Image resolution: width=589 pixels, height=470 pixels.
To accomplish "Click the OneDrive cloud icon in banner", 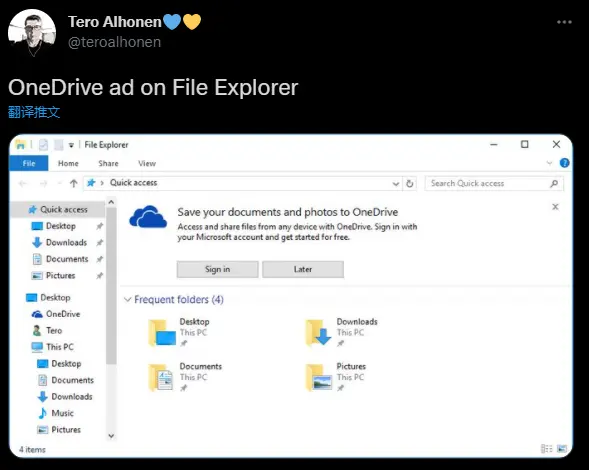I will (x=148, y=217).
